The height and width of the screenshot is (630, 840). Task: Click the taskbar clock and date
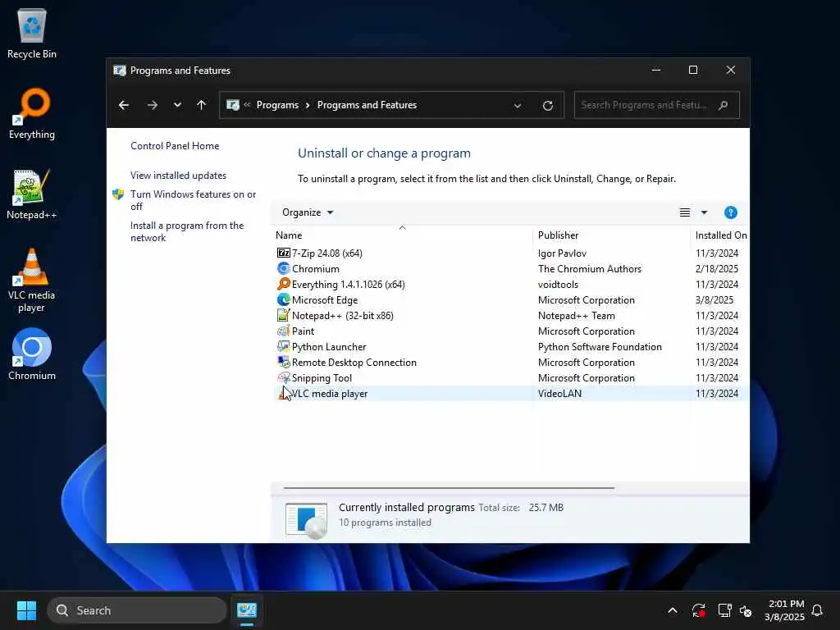click(785, 610)
